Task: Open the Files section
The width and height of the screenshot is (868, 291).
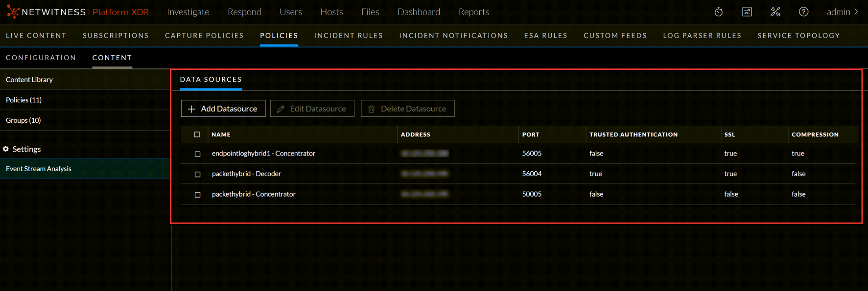Action: 370,12
